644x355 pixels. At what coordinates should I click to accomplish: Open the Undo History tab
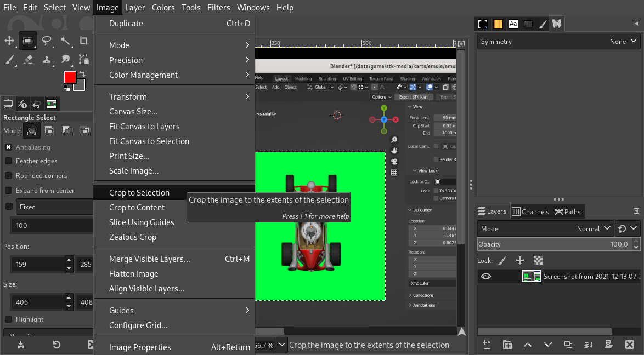(37, 104)
